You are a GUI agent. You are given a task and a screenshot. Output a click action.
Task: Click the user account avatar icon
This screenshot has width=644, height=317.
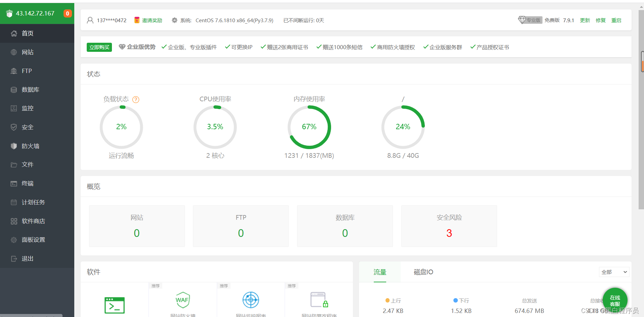tap(90, 20)
